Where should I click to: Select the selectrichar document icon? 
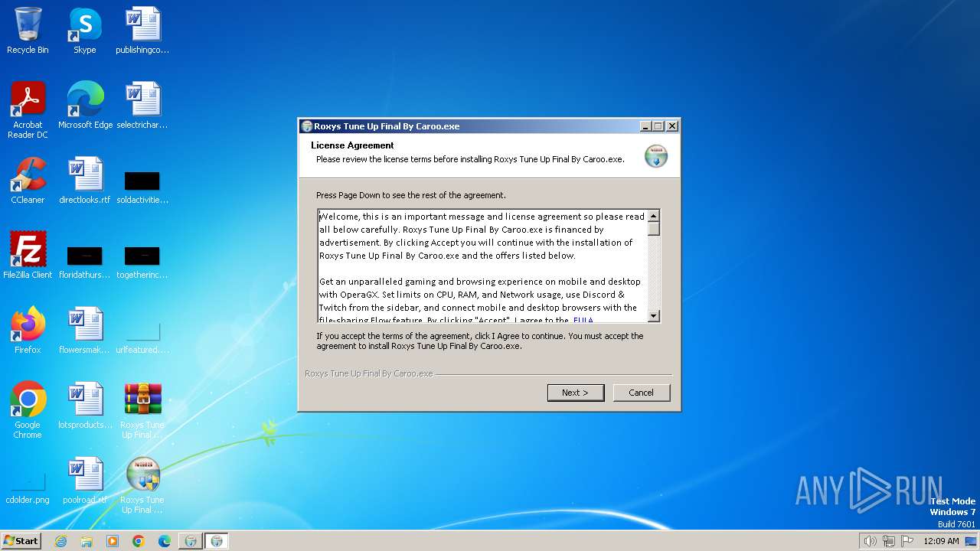(142, 106)
